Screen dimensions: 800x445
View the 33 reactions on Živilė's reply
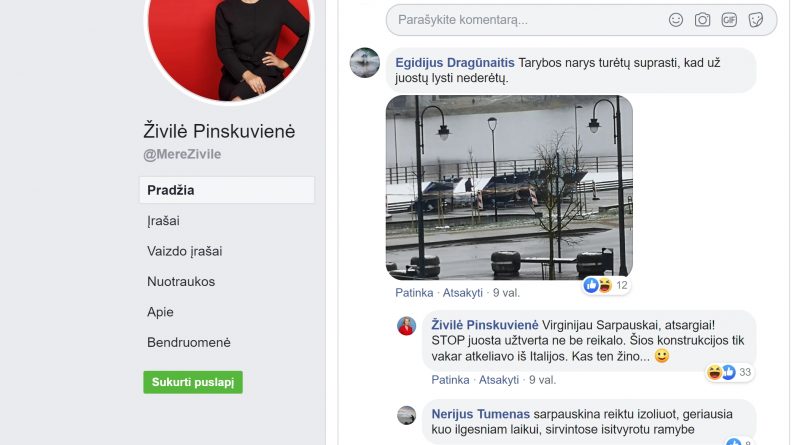point(729,373)
